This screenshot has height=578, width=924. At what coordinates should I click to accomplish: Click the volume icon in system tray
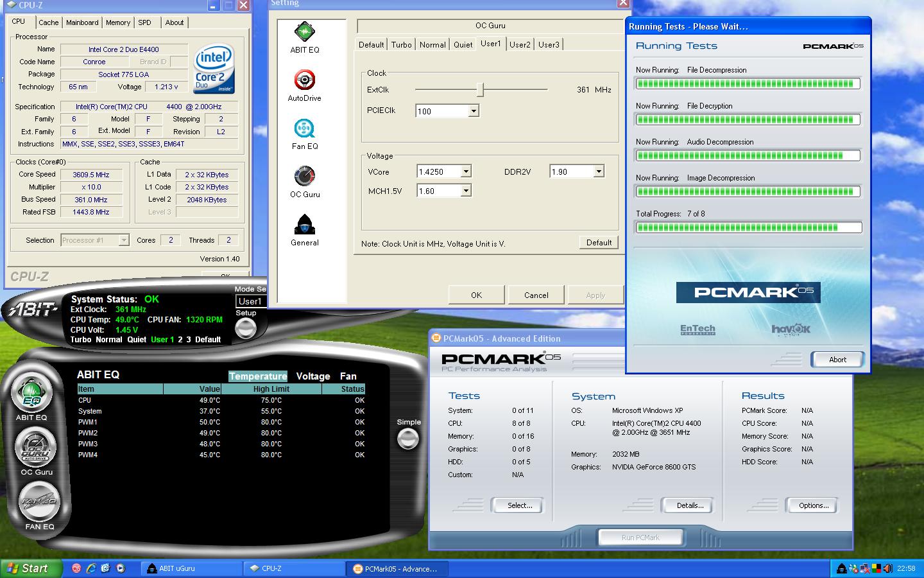tap(888, 568)
